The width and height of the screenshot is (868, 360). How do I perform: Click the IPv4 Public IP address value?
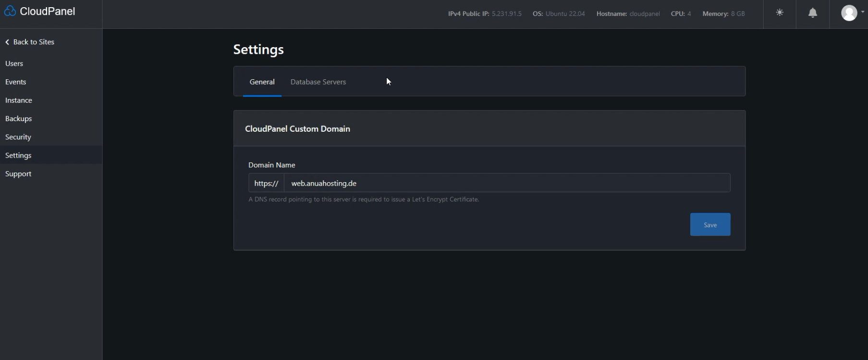click(506, 14)
